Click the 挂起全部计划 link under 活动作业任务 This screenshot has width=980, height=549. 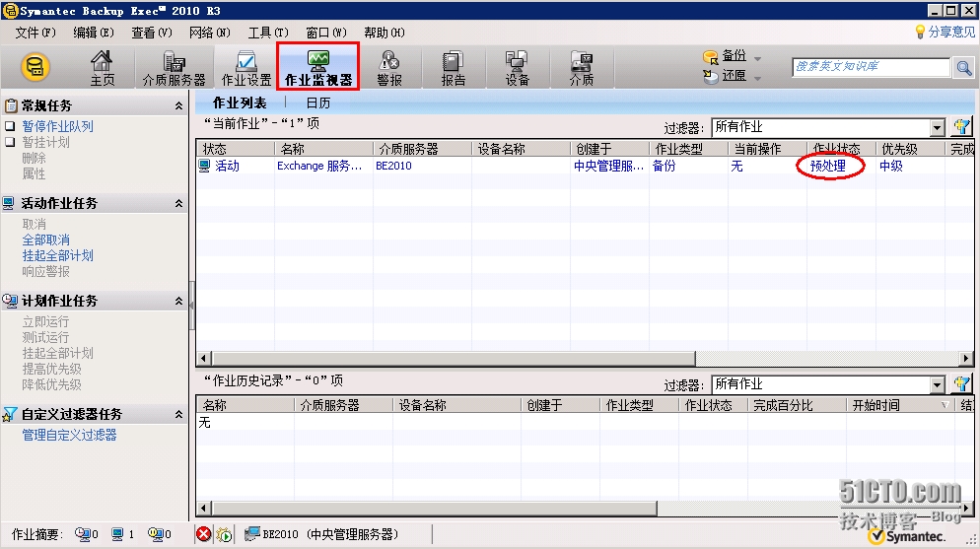[x=57, y=255]
